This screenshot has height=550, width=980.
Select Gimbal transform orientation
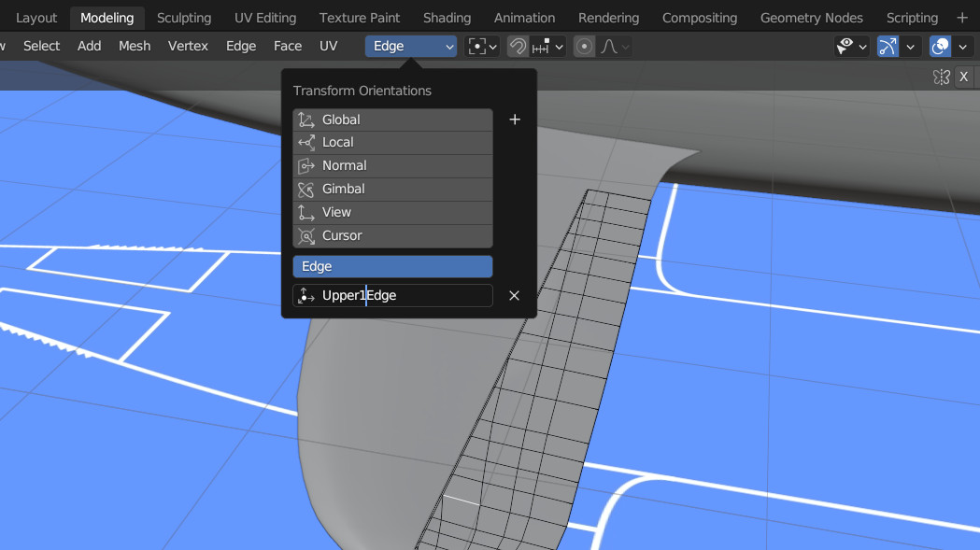392,189
